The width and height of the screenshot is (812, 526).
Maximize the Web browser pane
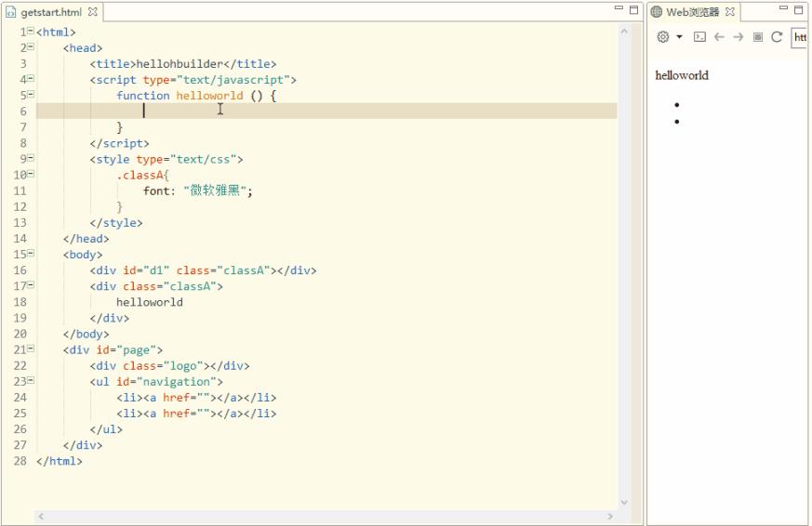[799, 10]
